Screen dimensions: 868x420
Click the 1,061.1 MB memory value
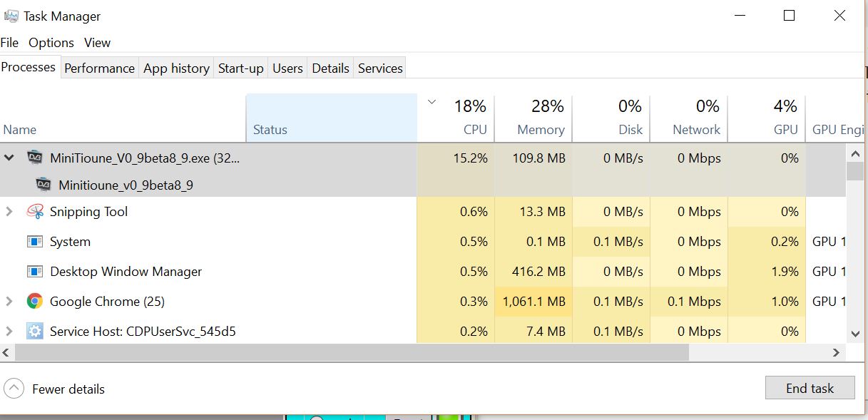tap(533, 302)
